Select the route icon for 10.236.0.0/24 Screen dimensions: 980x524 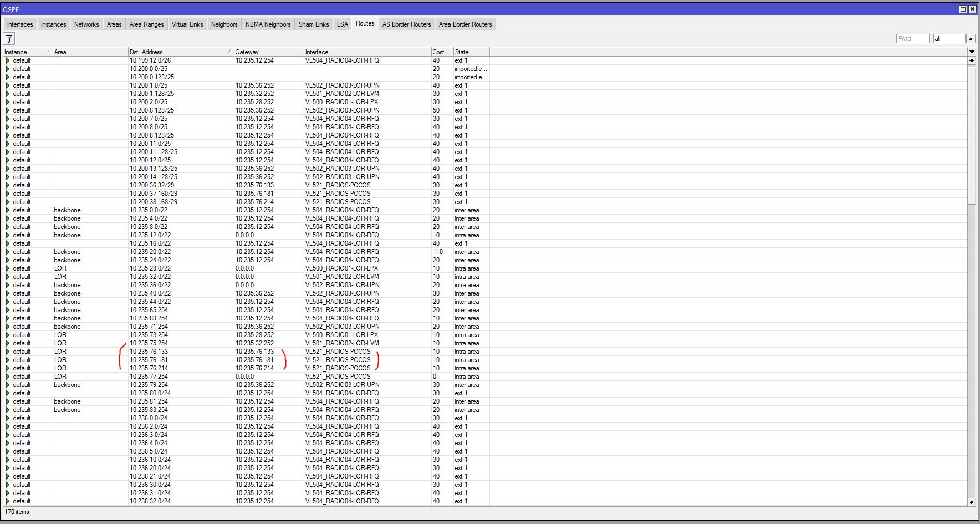[x=8, y=418]
